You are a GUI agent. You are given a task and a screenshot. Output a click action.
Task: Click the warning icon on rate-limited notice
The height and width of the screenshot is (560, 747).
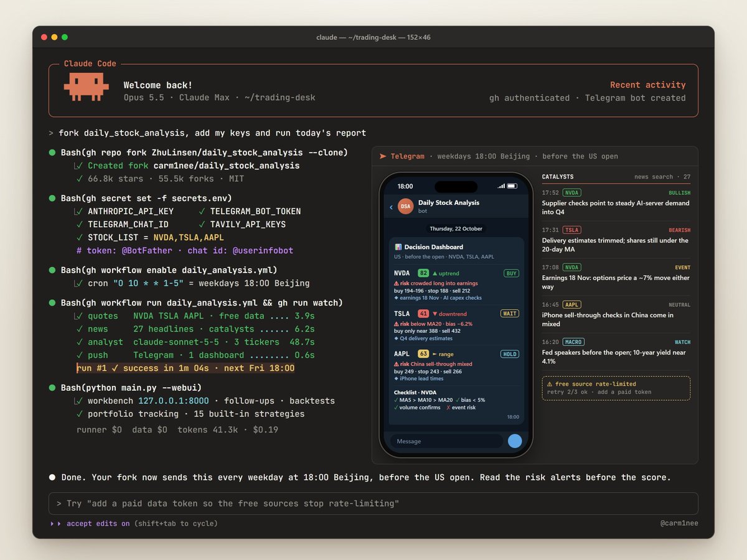tap(550, 384)
